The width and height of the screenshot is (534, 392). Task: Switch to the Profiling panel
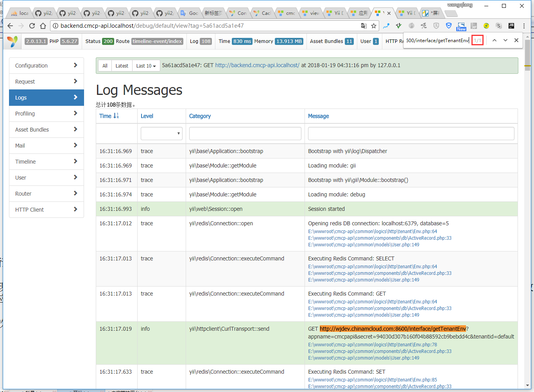click(x=47, y=114)
